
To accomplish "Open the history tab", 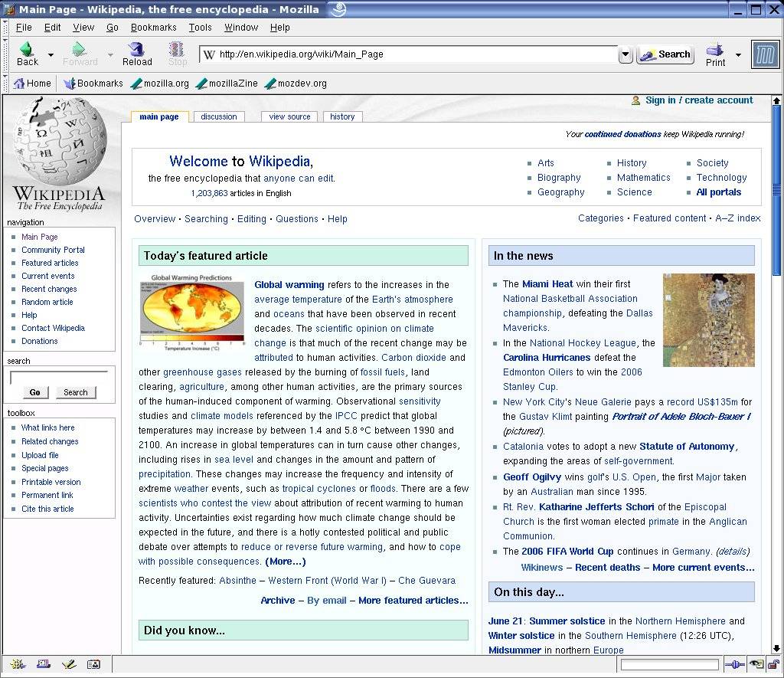I will 342,116.
